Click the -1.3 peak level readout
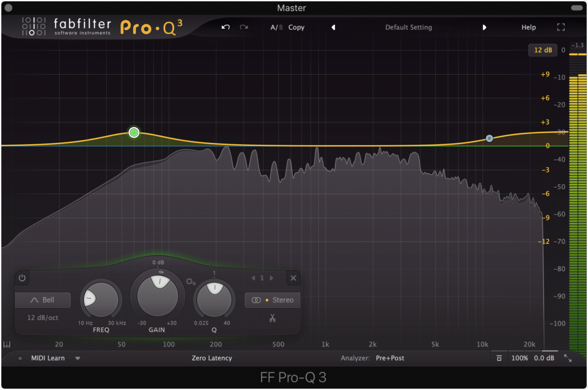Image resolution: width=588 pixels, height=390 pixels. (x=578, y=45)
